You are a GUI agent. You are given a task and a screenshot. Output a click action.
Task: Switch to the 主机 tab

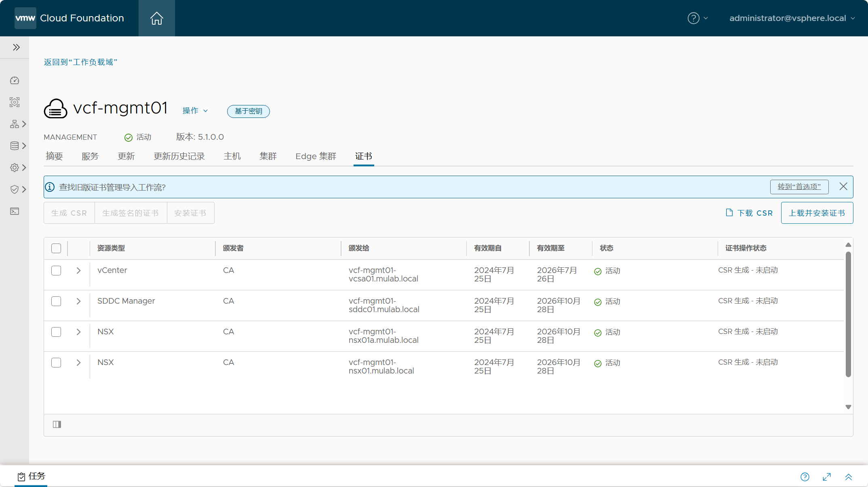pyautogui.click(x=232, y=156)
